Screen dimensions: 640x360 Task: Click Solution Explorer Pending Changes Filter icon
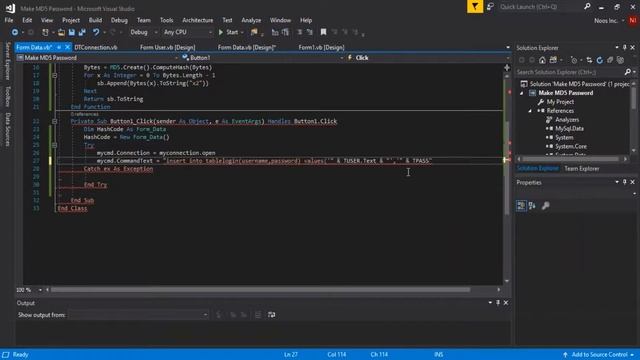575,60
